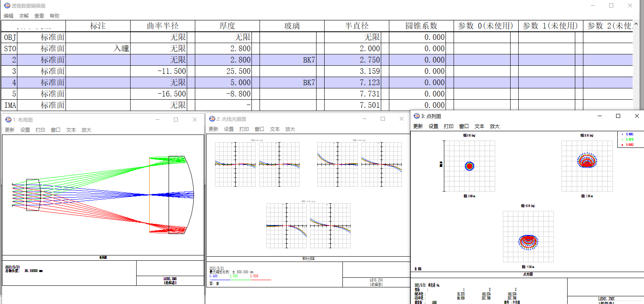The image size is (644, 304).
Task: Click the Zemax icon of the Layout window
Action: tap(8, 120)
